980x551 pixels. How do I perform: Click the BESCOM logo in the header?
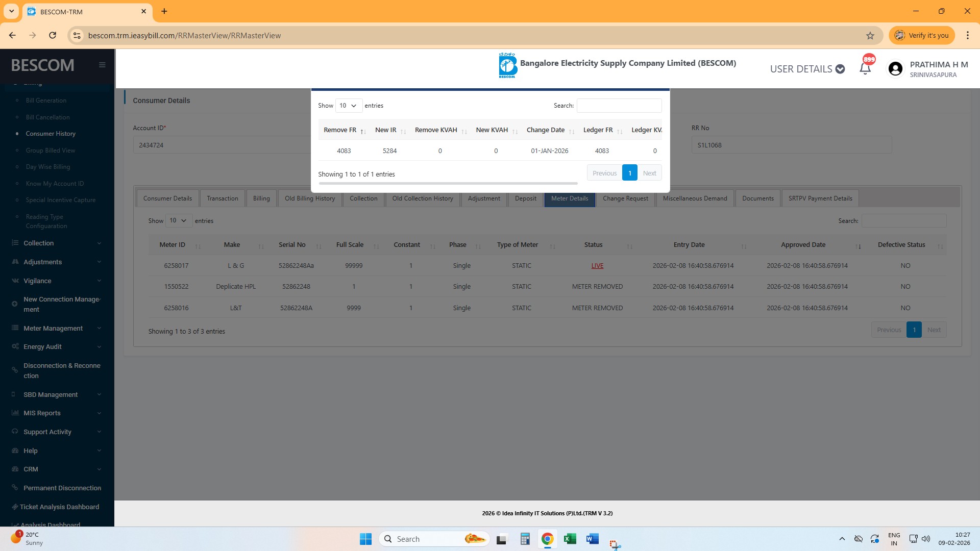click(x=507, y=65)
